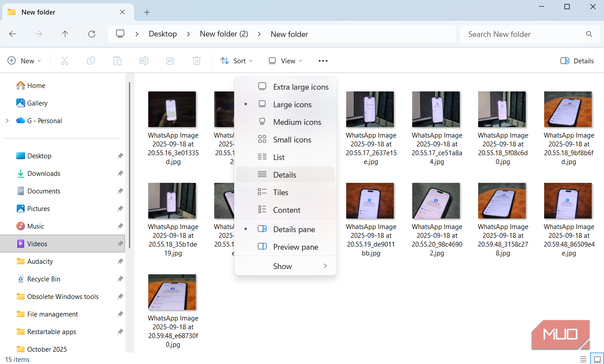Choose List view from menu
The height and width of the screenshot is (364, 604).
[x=286, y=157]
